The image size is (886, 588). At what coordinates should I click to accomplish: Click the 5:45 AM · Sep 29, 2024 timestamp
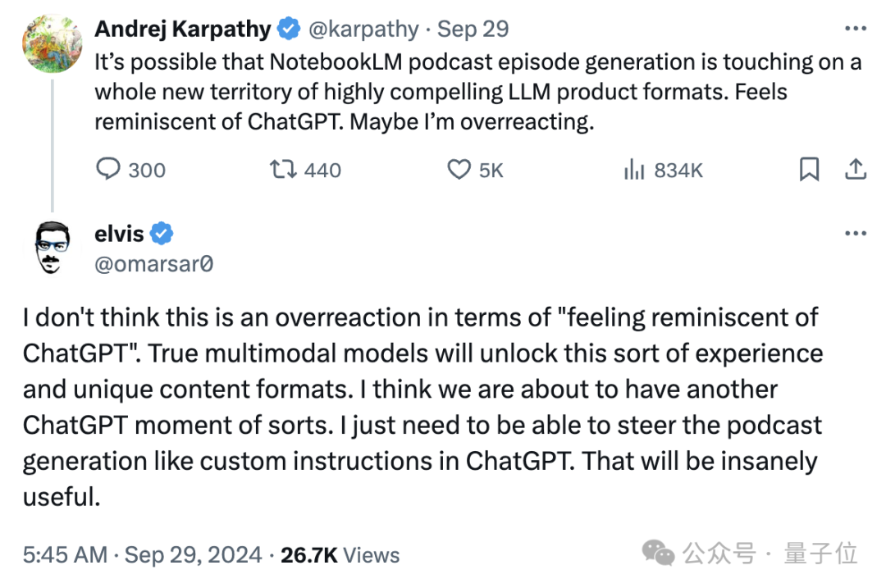click(x=142, y=555)
